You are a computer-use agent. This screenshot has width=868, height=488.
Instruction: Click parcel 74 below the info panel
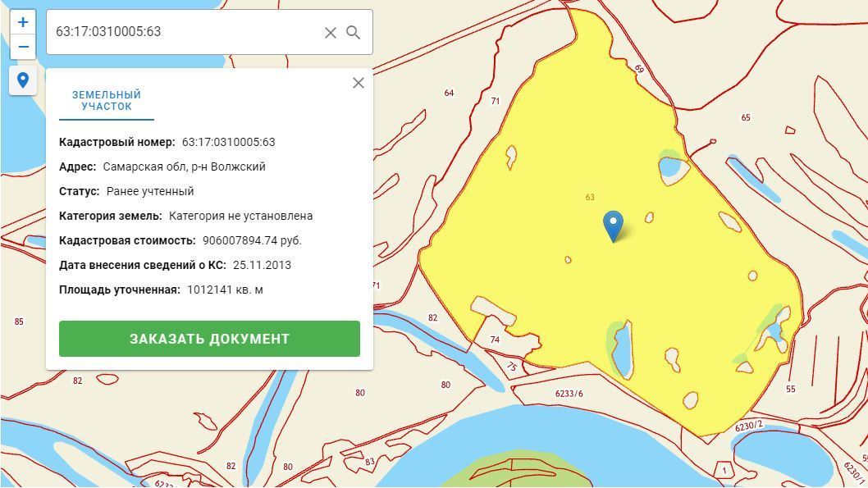493,339
